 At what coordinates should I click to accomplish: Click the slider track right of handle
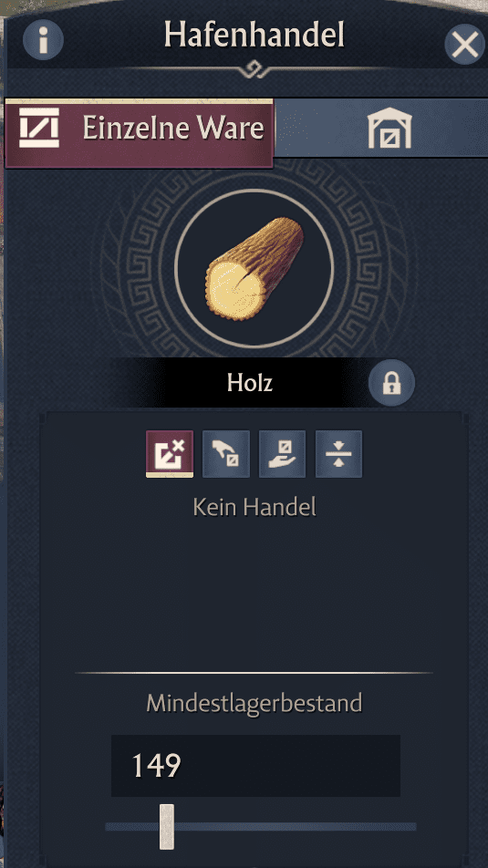[296, 826]
